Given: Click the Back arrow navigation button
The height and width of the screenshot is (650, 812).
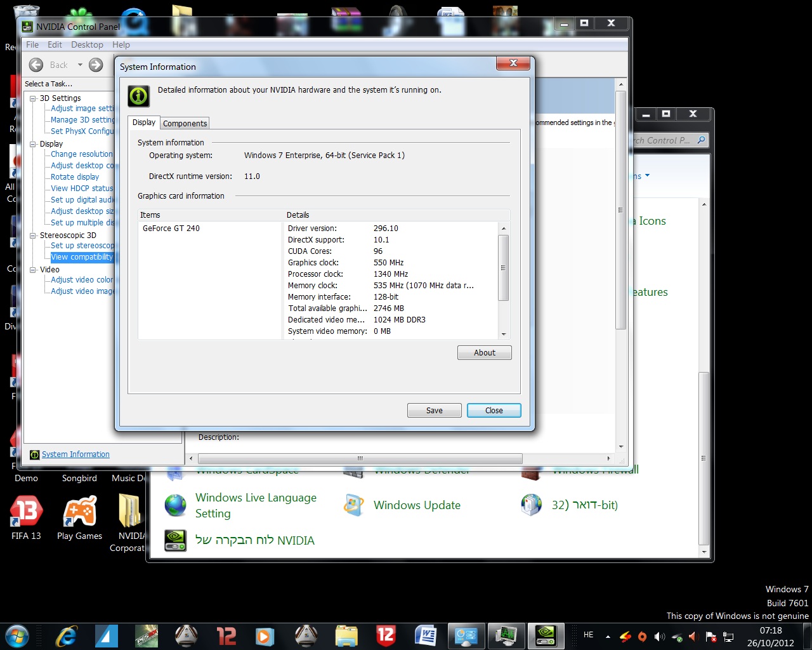Looking at the screenshot, I should (x=37, y=65).
